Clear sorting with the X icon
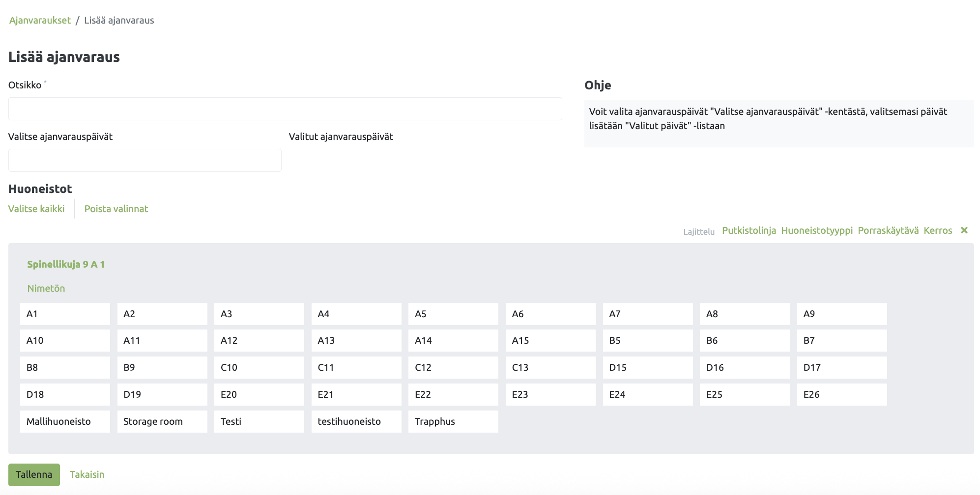This screenshot has width=980, height=495. click(x=964, y=230)
